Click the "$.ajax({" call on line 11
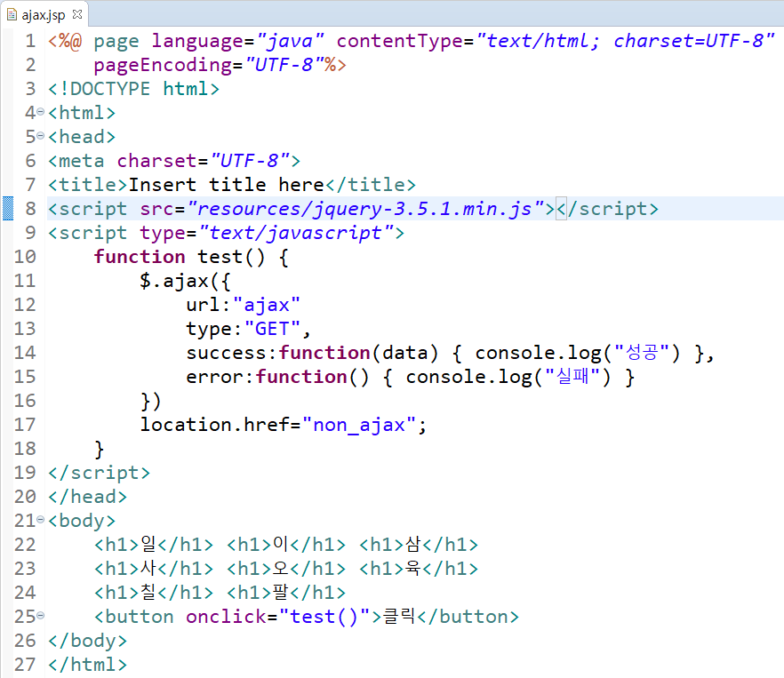 point(185,281)
